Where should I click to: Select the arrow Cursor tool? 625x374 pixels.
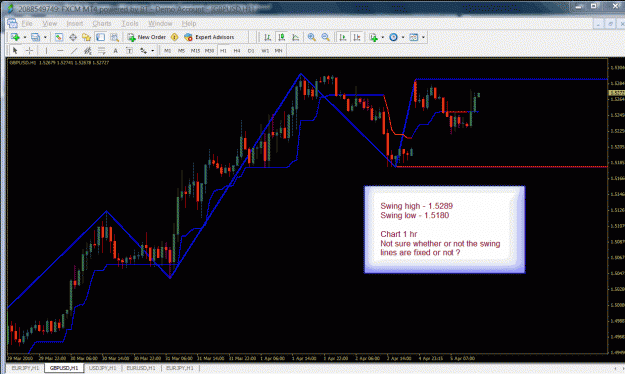[15, 51]
